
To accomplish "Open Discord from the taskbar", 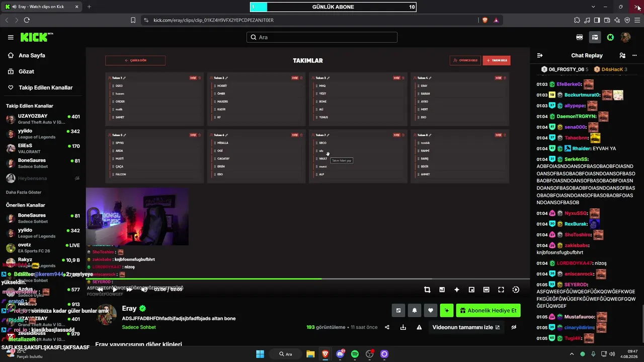I will click(340, 354).
